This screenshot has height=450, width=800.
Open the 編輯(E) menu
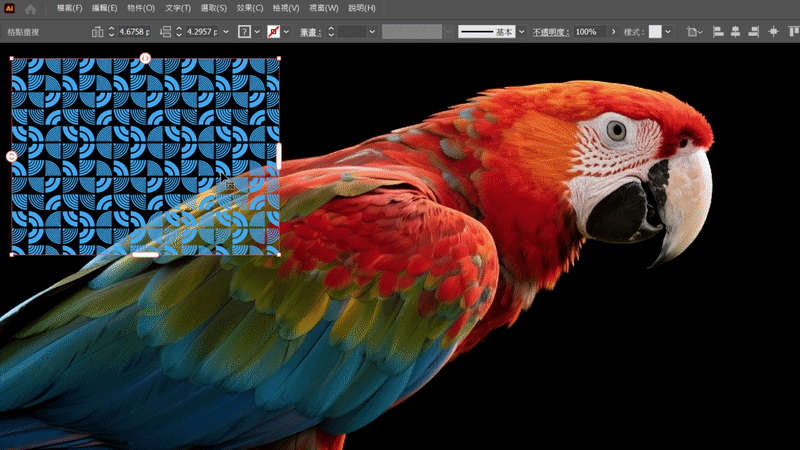tap(105, 8)
